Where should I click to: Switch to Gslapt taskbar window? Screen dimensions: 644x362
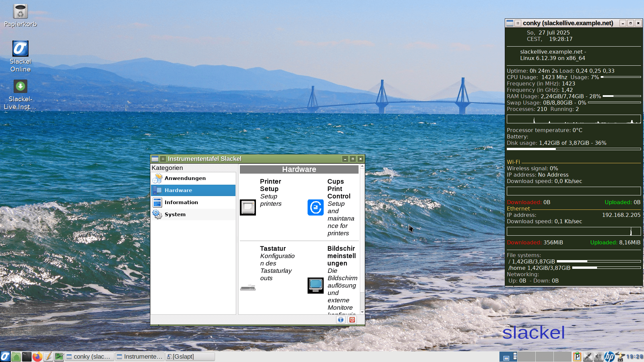click(x=190, y=357)
